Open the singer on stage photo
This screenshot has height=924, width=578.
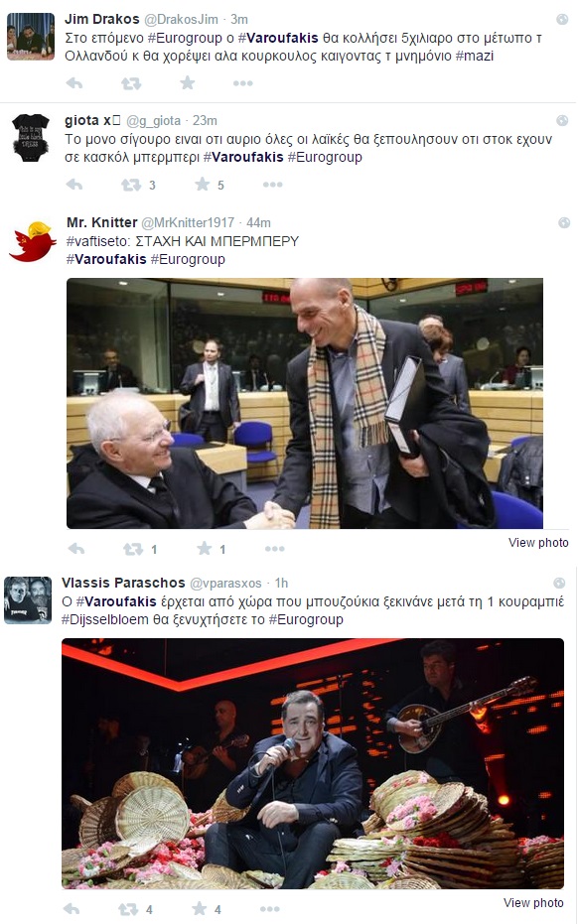[x=313, y=764]
